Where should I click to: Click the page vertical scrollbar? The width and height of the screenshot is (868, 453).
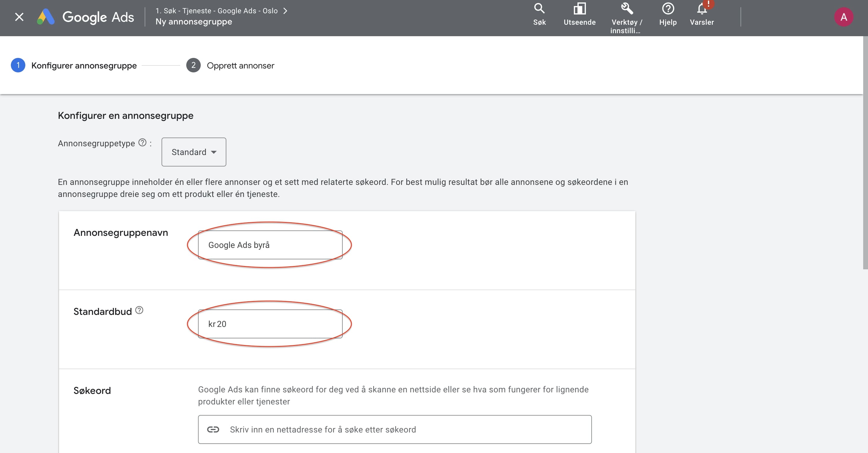pos(865,152)
